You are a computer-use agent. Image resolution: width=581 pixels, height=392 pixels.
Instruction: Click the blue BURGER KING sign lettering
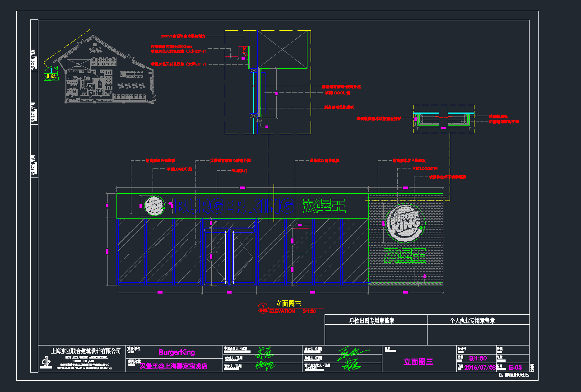pos(234,206)
